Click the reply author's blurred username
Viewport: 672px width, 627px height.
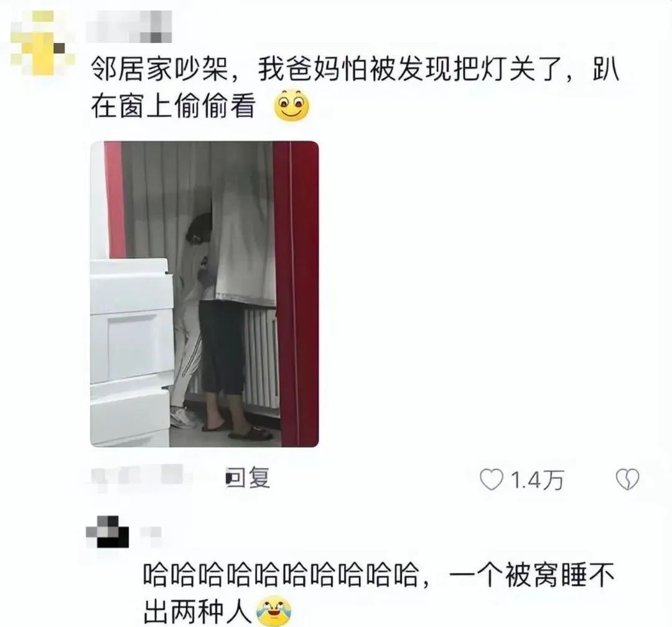(x=151, y=532)
